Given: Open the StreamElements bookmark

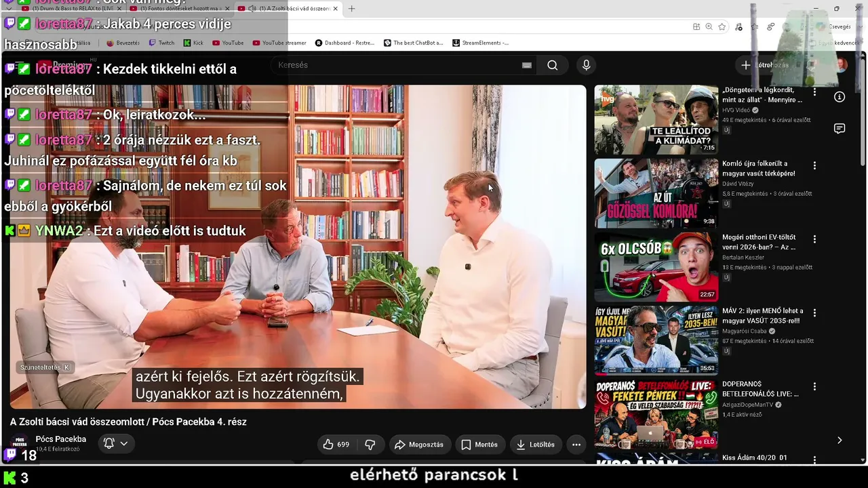Looking at the screenshot, I should point(480,43).
